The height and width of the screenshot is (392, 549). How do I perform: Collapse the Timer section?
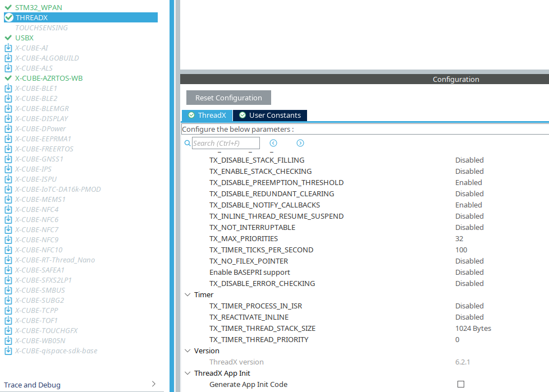[187, 295]
